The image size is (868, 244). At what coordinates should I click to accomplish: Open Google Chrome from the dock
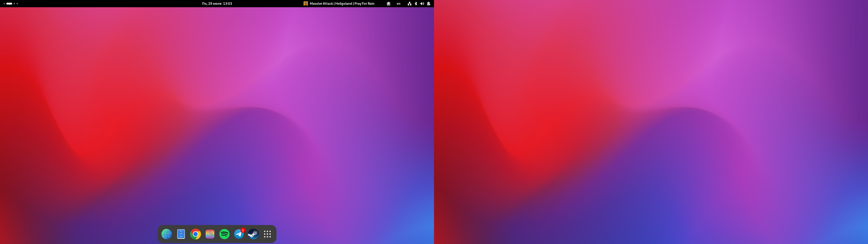pyautogui.click(x=196, y=234)
